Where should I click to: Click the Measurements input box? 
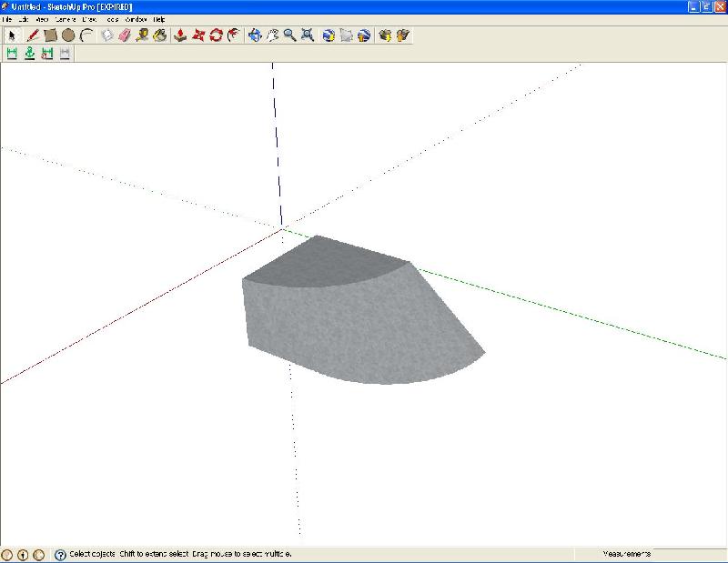click(x=688, y=554)
